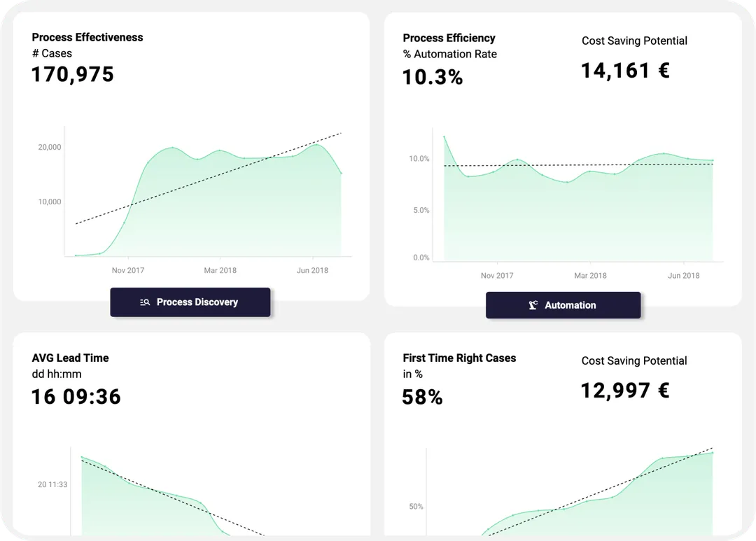Click the 20 11:33 lead time axis label
The width and height of the screenshot is (756, 541).
(x=52, y=484)
